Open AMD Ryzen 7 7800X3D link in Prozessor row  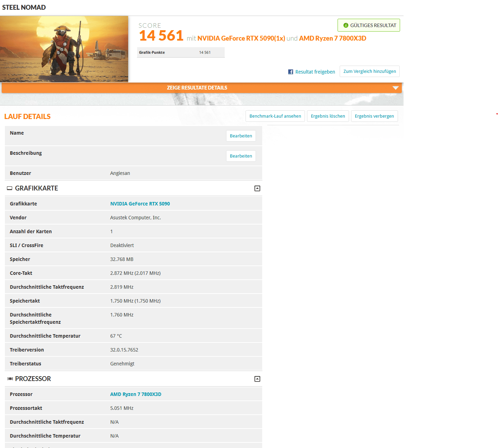[x=136, y=394]
